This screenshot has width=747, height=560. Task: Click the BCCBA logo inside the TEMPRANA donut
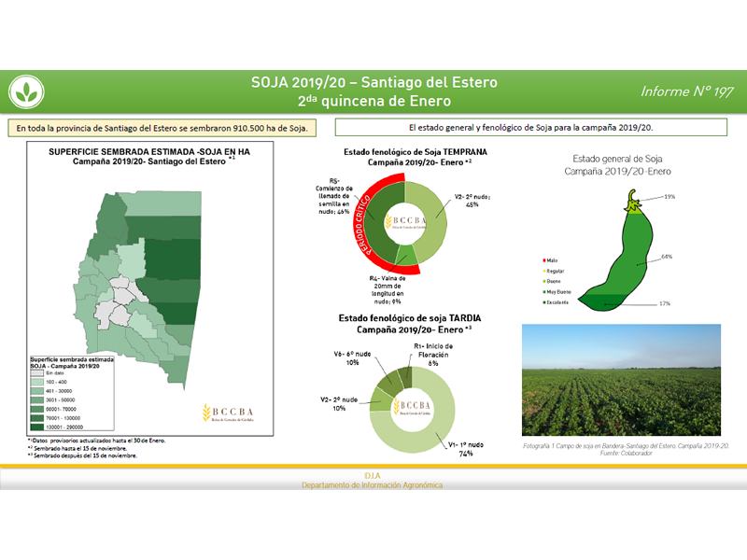click(x=406, y=221)
